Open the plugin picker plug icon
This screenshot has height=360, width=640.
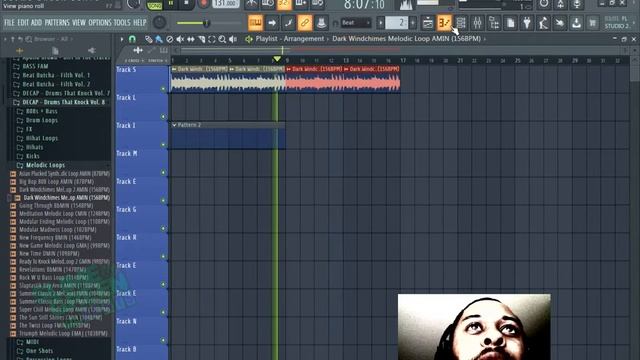coord(527,23)
